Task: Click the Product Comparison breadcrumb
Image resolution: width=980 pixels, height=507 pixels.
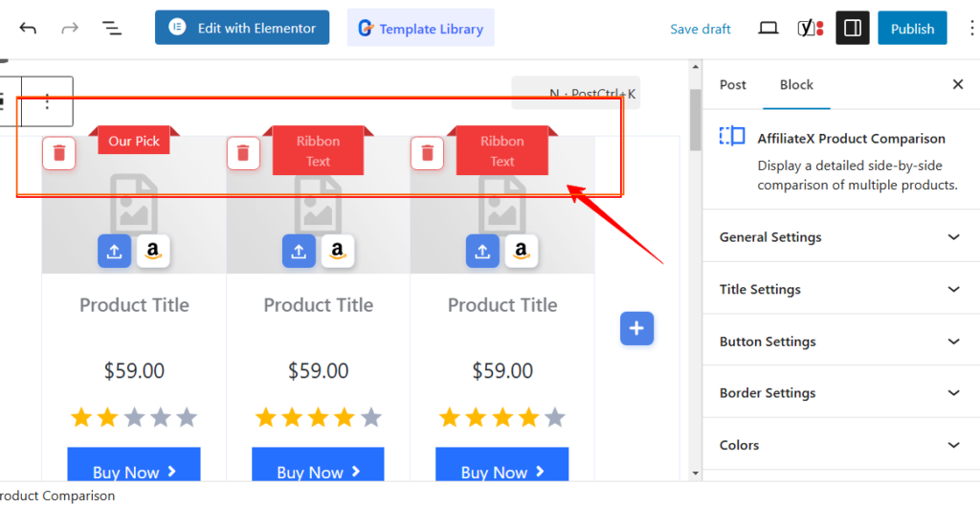Action: tap(57, 496)
